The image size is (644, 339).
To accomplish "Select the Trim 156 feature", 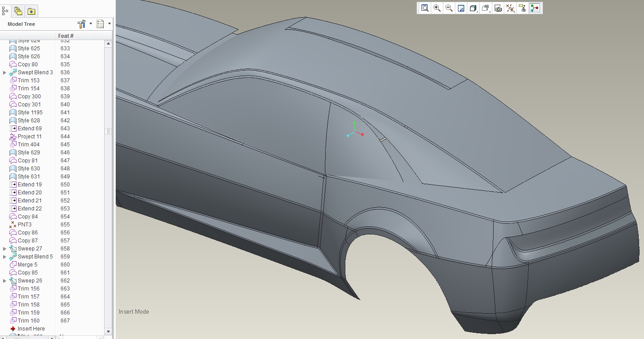I will (28, 289).
